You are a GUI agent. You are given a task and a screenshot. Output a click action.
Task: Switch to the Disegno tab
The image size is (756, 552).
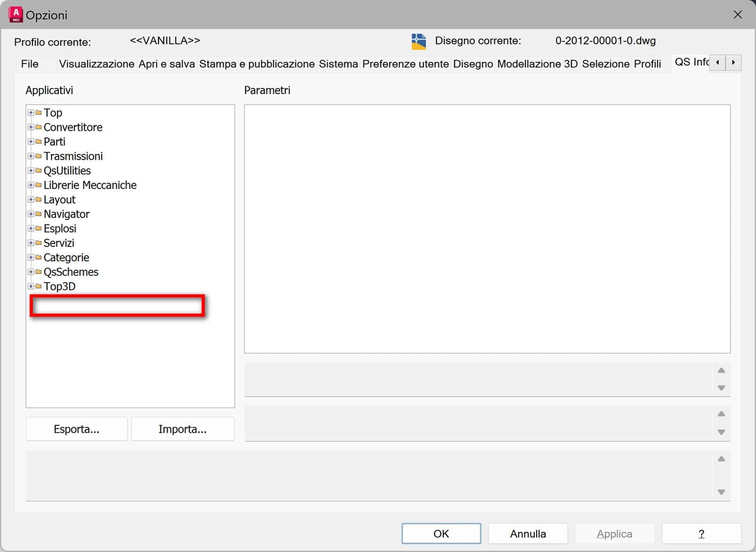(473, 64)
